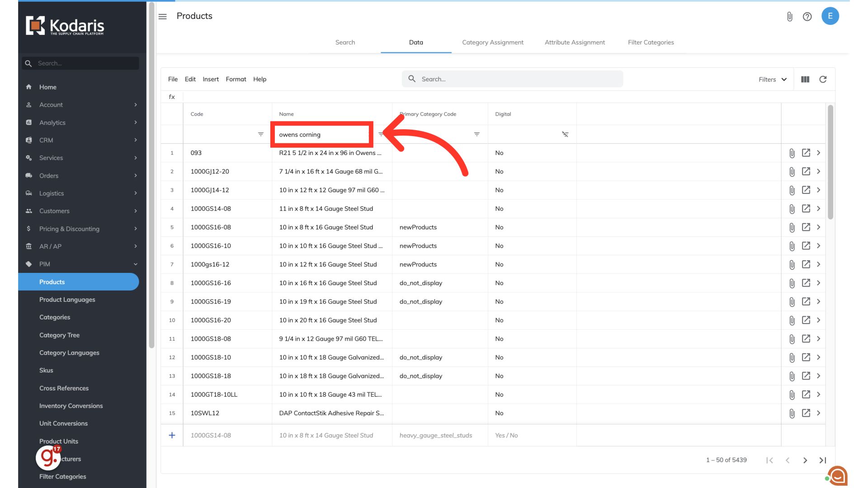Open Category Tree in sidebar
Image resolution: width=868 pixels, height=488 pixels.
(x=59, y=335)
